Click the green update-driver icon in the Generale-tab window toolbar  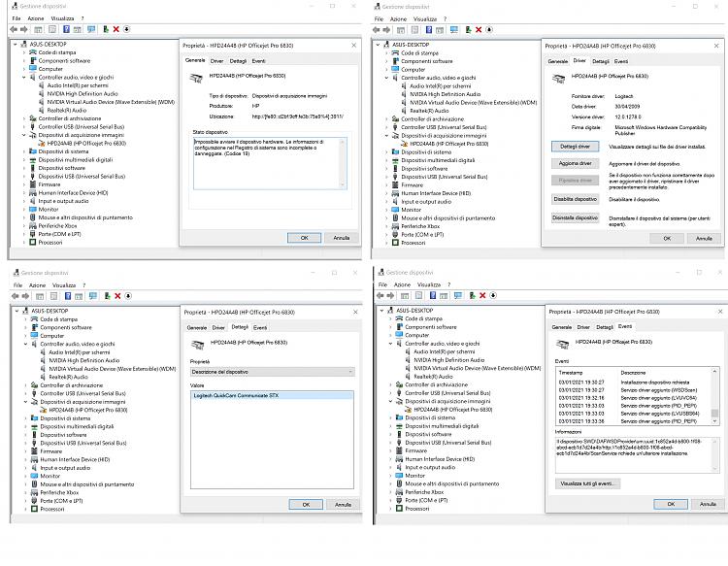pos(106,29)
